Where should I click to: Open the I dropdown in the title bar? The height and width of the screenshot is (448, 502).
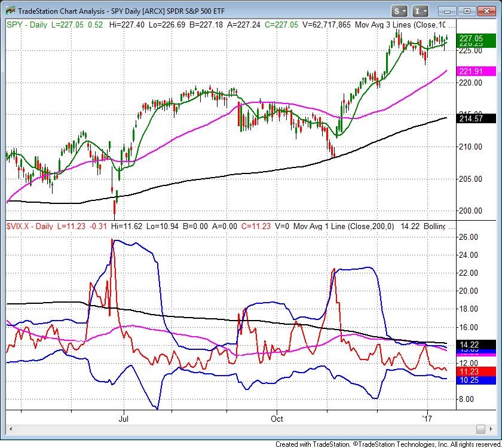coord(420,11)
